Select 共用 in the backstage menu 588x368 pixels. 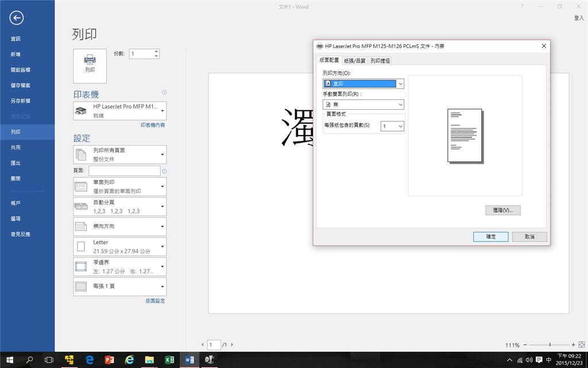tap(28, 148)
